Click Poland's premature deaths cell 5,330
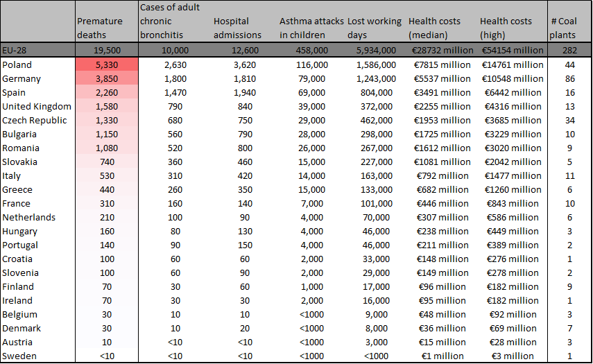The height and width of the screenshot is (364, 593). 107,64
